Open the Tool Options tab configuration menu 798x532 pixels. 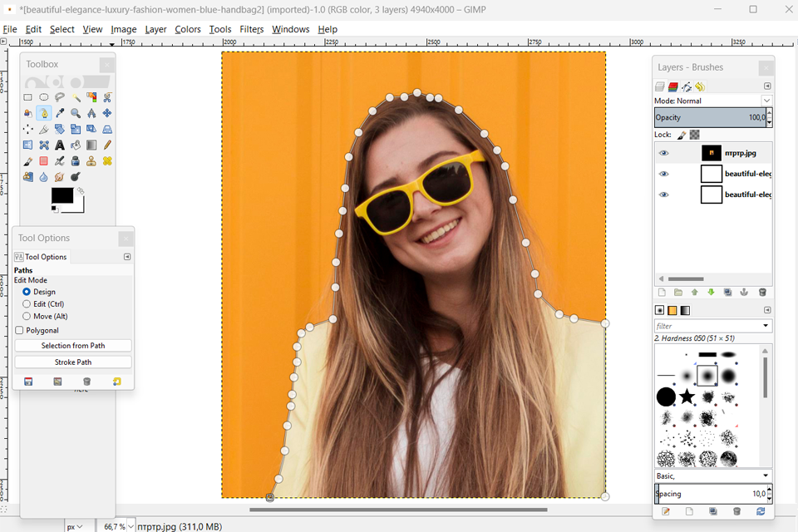pyautogui.click(x=127, y=257)
